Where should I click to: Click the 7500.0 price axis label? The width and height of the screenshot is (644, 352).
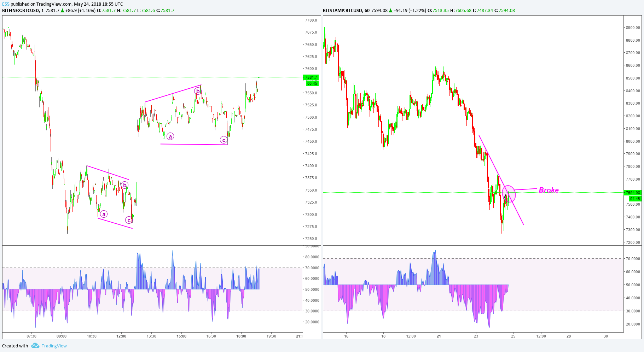pos(311,117)
